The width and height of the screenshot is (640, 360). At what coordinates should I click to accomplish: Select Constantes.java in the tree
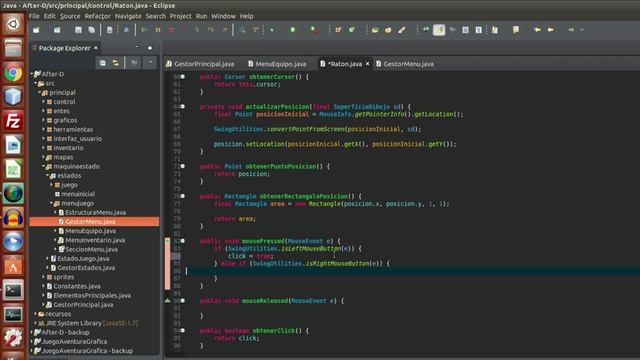pos(77,286)
